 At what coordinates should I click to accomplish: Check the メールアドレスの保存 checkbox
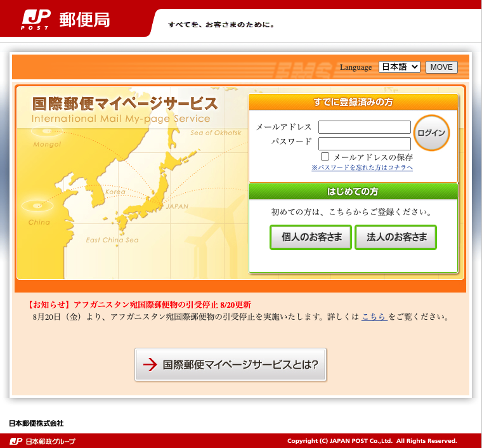click(x=325, y=157)
